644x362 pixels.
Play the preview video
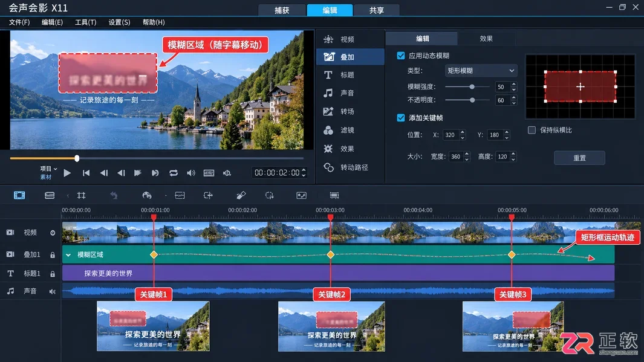pos(67,173)
